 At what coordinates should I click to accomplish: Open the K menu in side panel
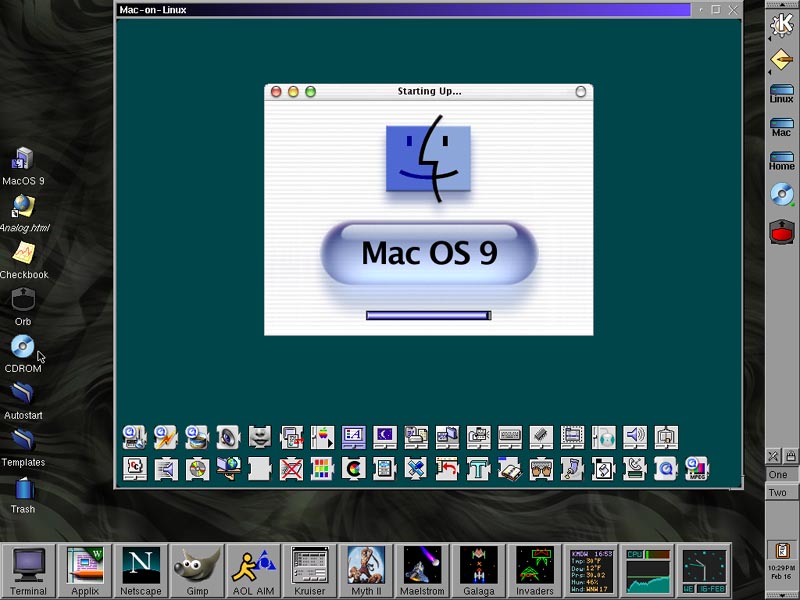(x=781, y=25)
